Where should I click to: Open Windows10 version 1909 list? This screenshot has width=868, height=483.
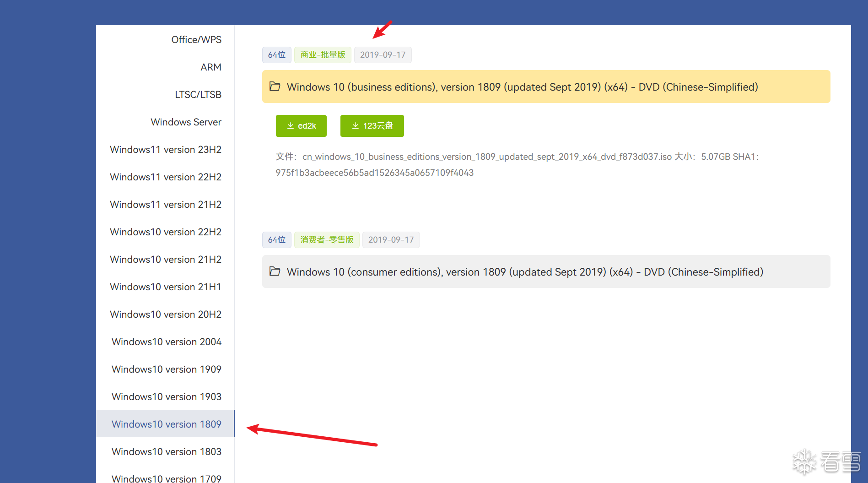(x=166, y=369)
